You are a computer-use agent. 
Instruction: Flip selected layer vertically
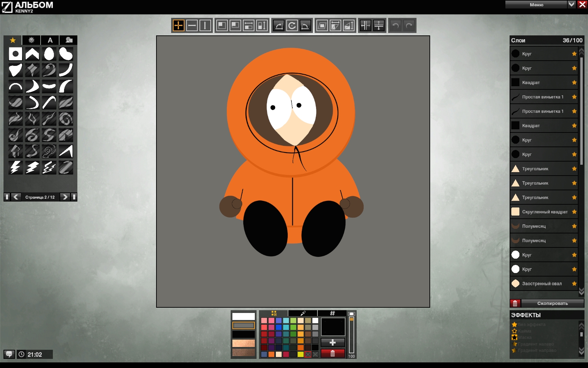click(x=379, y=25)
